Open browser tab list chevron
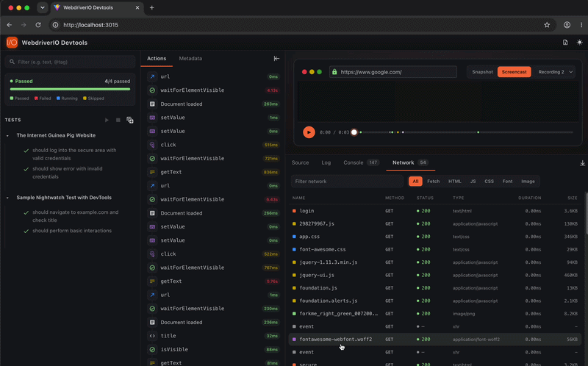Screen dimensions: 588x366 coord(43,7)
